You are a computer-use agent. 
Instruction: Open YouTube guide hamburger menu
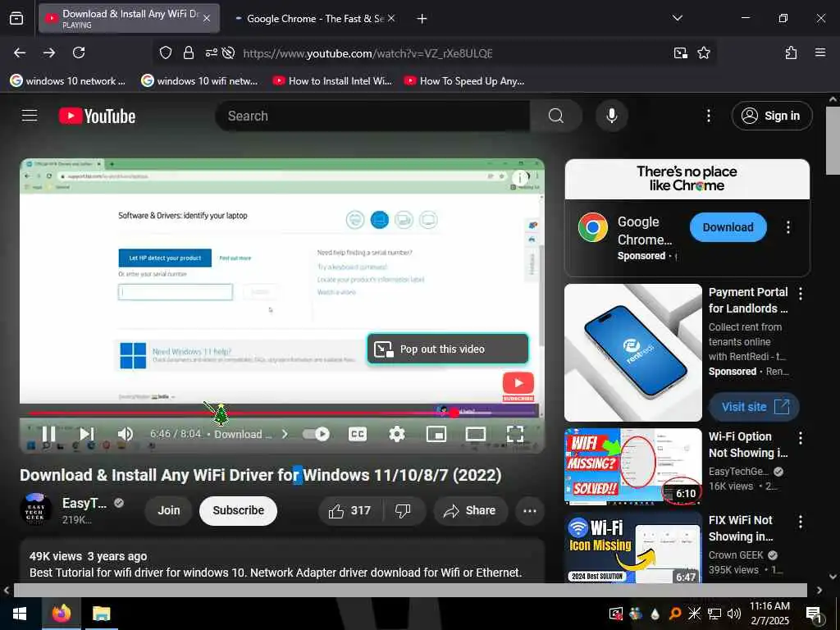pos(30,116)
